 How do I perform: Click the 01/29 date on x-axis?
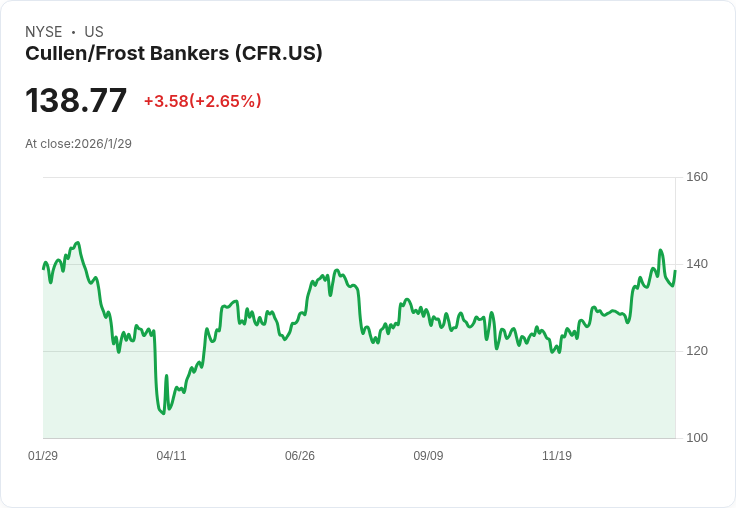click(x=43, y=456)
